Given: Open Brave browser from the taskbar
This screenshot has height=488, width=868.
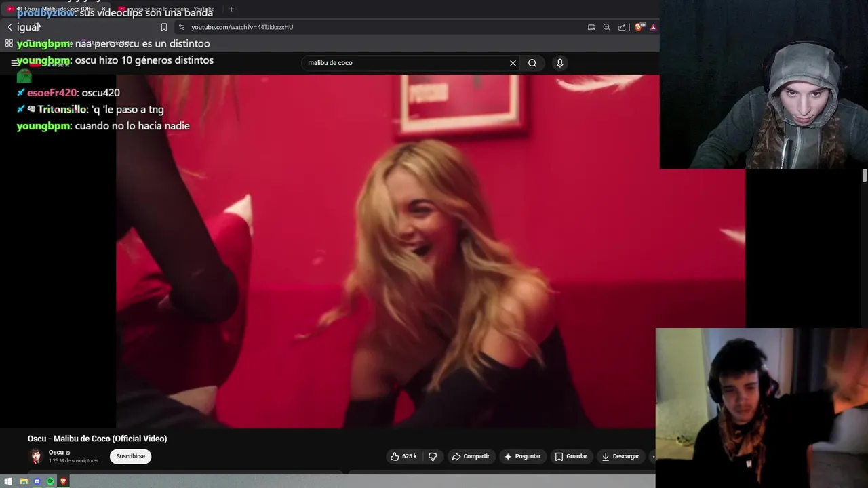Looking at the screenshot, I should 63,481.
